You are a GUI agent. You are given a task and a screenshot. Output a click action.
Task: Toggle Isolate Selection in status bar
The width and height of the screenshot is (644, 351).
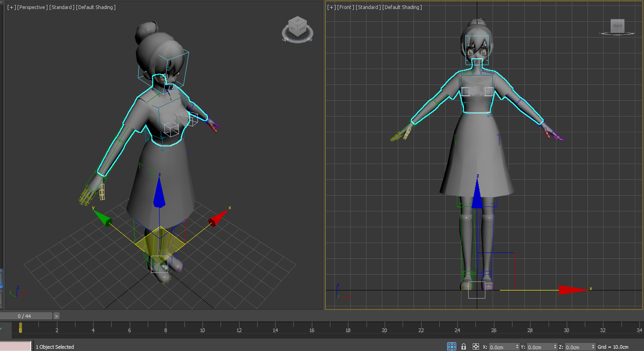(451, 346)
